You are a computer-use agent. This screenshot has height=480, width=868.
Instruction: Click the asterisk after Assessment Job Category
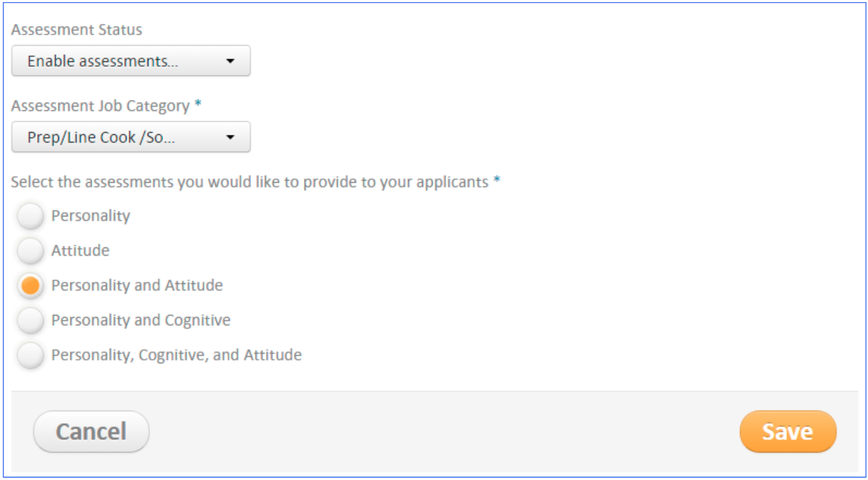pyautogui.click(x=198, y=105)
